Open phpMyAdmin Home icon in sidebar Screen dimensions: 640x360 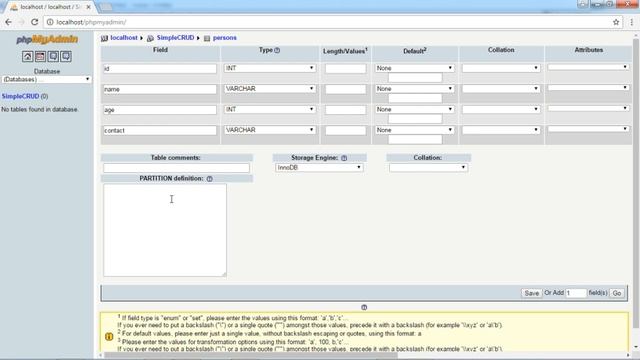coord(27,56)
